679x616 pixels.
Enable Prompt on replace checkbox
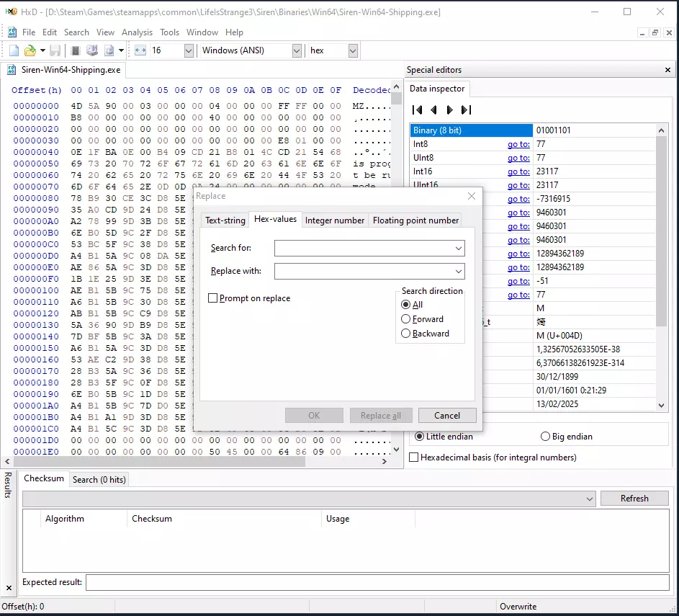(213, 298)
